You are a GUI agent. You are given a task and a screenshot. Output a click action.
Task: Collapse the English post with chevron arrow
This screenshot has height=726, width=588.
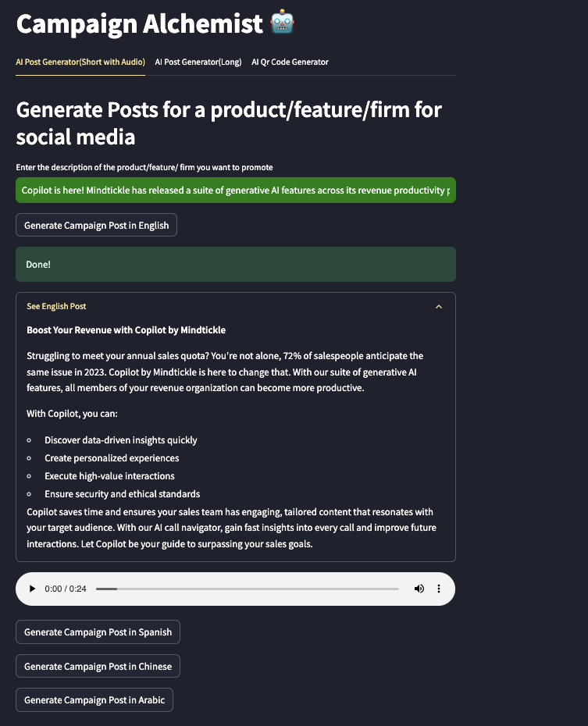[x=439, y=307]
